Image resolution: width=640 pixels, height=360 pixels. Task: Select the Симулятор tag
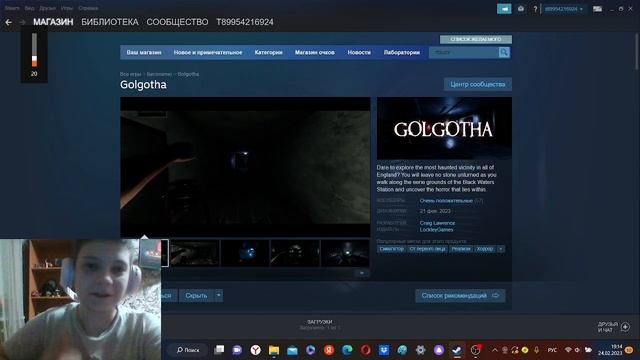pos(391,249)
